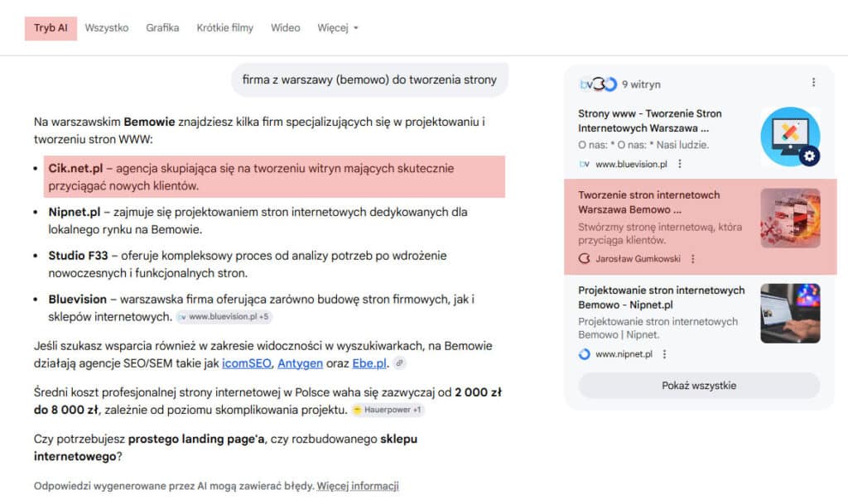Image resolution: width=848 pixels, height=504 pixels.
Task: Open the three-dot menu next to www.bluevision.pl
Action: [679, 164]
